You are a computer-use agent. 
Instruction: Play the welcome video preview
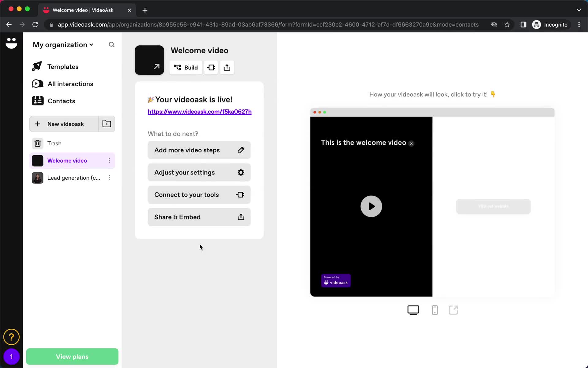371,206
